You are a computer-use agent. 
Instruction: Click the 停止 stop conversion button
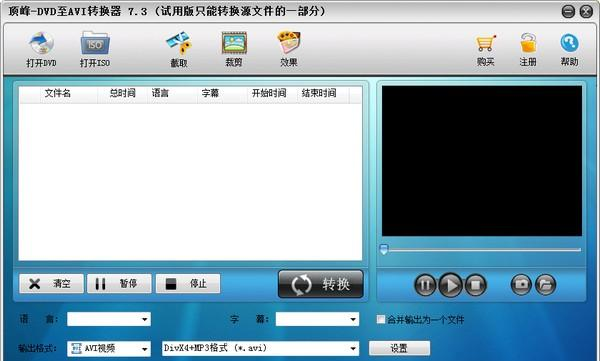[188, 284]
